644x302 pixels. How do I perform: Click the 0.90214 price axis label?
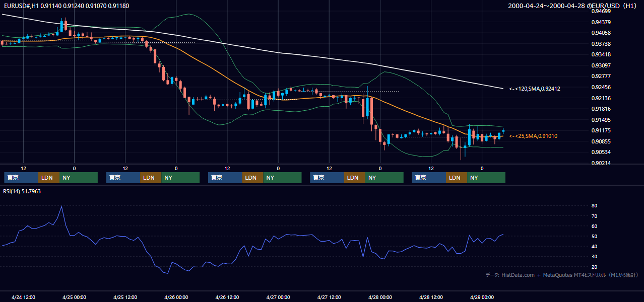tap(600, 163)
